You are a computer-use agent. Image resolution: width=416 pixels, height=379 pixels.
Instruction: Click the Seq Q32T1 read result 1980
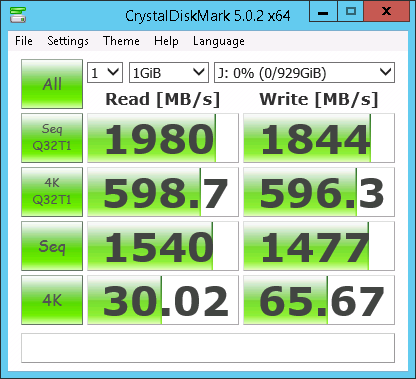163,138
